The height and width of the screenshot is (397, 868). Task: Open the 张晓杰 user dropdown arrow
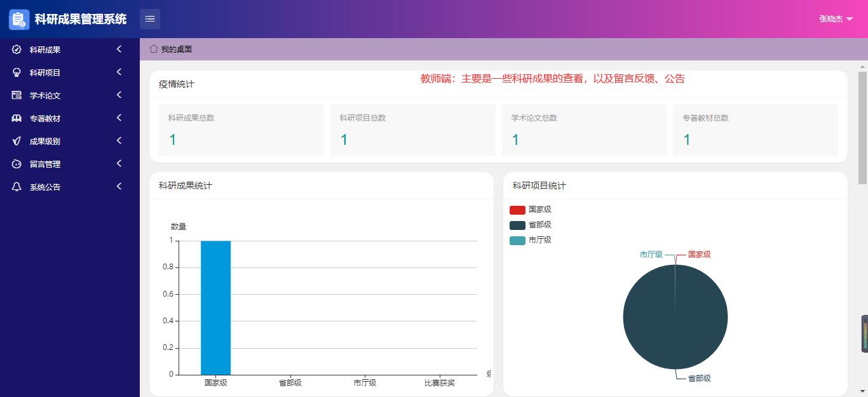pyautogui.click(x=850, y=19)
